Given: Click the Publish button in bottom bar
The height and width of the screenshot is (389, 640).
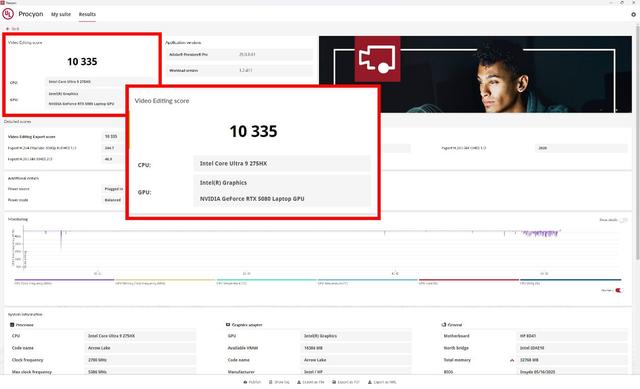Looking at the screenshot, I should (252, 382).
